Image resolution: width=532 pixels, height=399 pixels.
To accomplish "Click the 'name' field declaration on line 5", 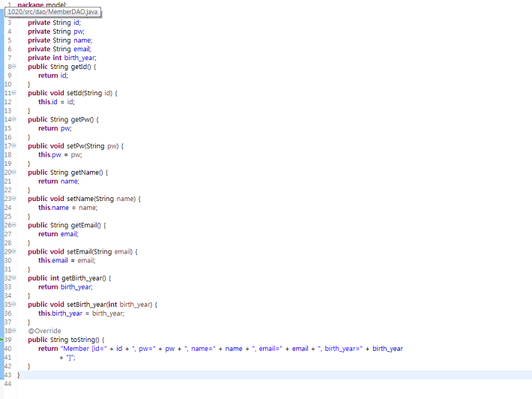I will click(82, 40).
